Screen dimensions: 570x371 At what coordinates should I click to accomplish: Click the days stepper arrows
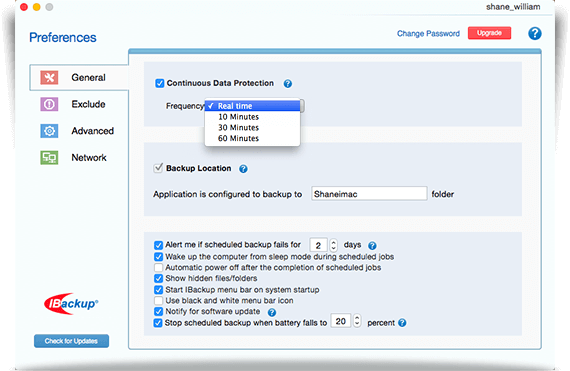pyautogui.click(x=333, y=245)
